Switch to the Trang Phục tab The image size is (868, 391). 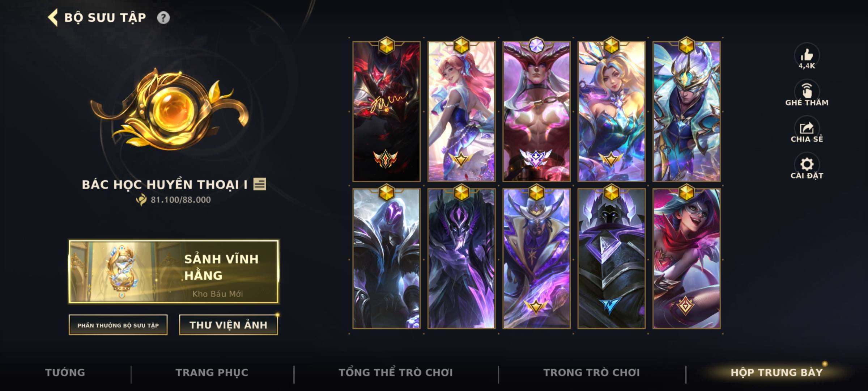click(212, 373)
